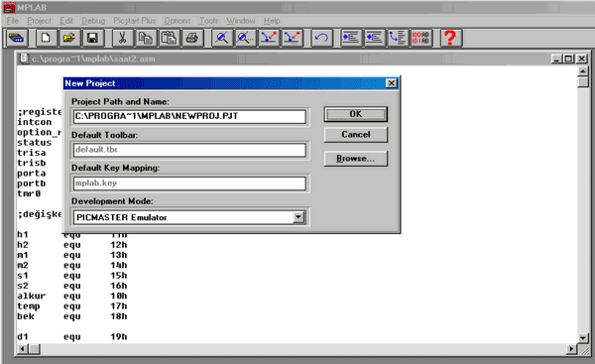Screen dimensions: 595x364
Task: Click the document icon of saat2.asm window
Action: point(24,59)
